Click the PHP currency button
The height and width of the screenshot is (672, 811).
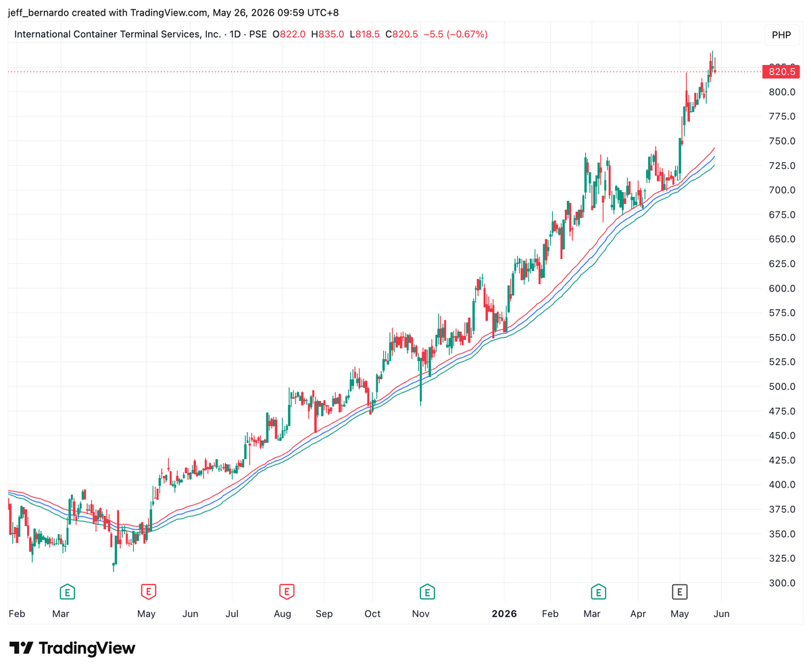click(781, 34)
